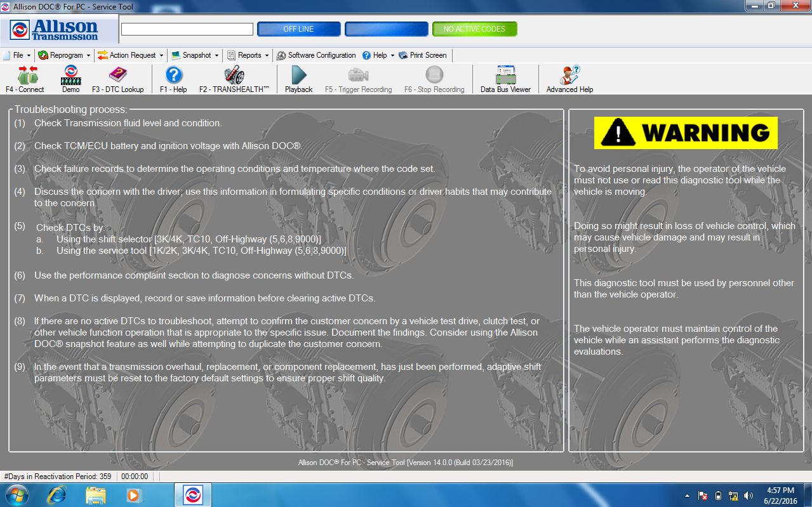Viewport: 812px width, 507px height.
Task: Open the Reports dropdown menu
Action: pyautogui.click(x=248, y=55)
